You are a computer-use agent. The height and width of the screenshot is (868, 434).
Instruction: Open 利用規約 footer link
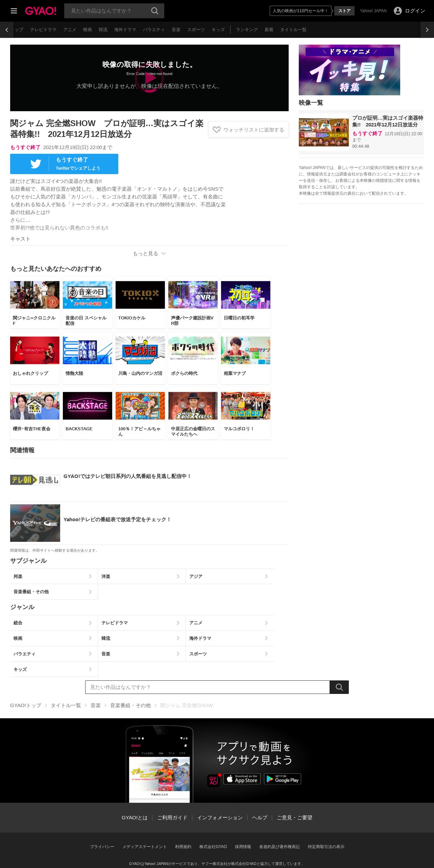click(x=183, y=847)
